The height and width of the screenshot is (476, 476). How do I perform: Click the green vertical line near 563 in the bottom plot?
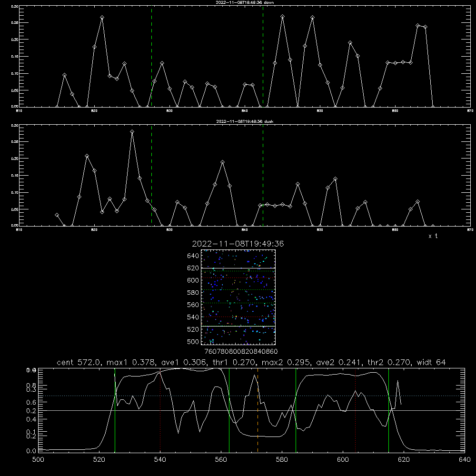pyautogui.click(x=229, y=410)
